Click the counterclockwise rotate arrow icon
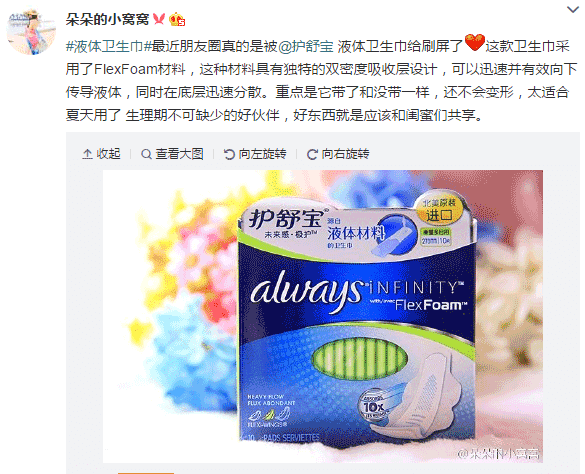 (229, 154)
